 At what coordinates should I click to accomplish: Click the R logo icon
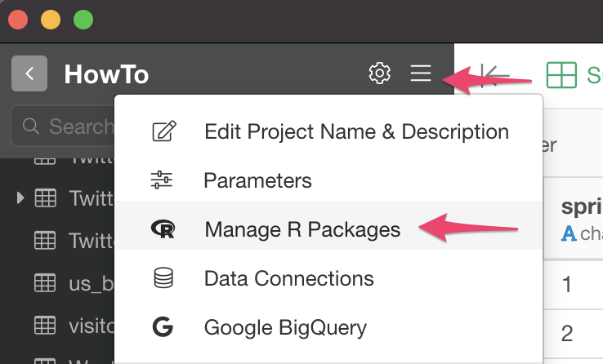[x=163, y=229]
